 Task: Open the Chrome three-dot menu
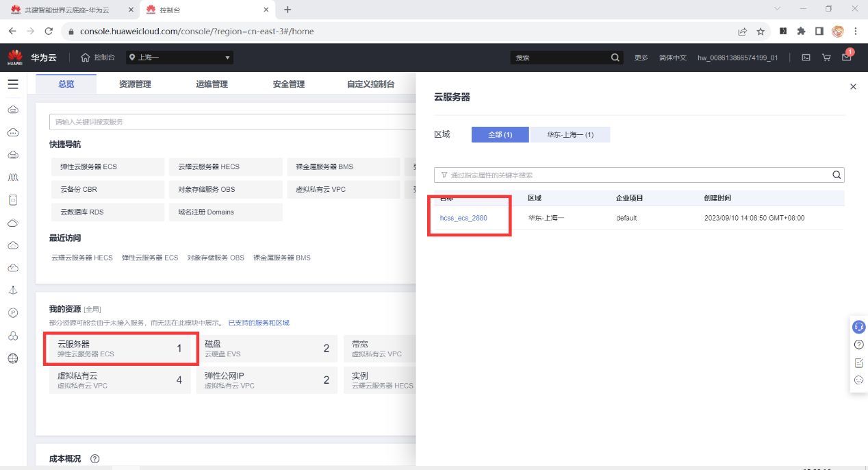click(856, 31)
